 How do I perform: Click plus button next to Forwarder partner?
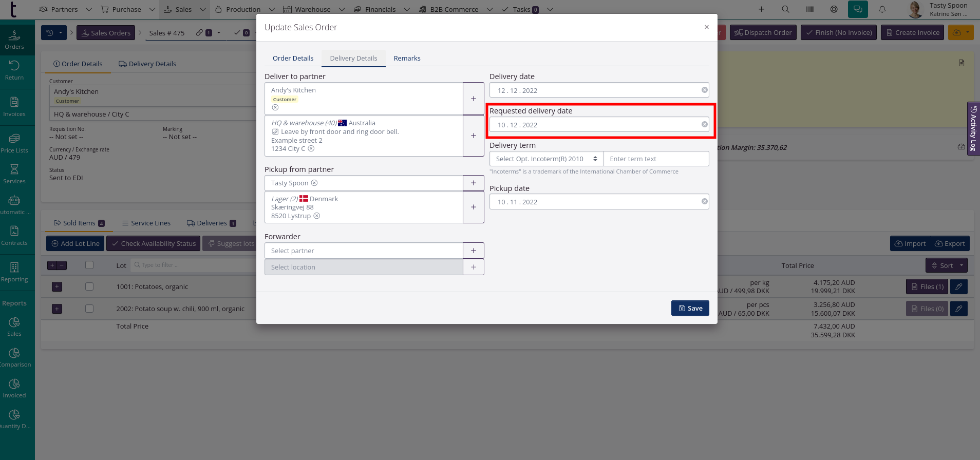[x=473, y=251]
